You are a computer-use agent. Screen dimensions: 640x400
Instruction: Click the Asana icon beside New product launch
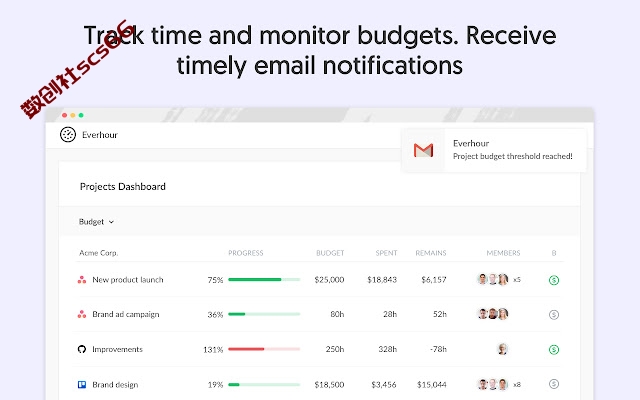[82, 280]
